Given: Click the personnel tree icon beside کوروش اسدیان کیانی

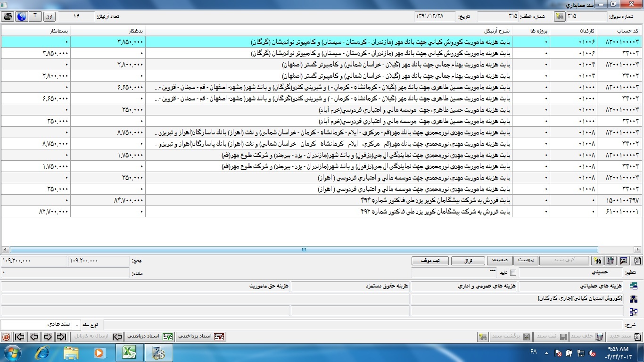Looking at the screenshot, I should pyautogui.click(x=634, y=299).
